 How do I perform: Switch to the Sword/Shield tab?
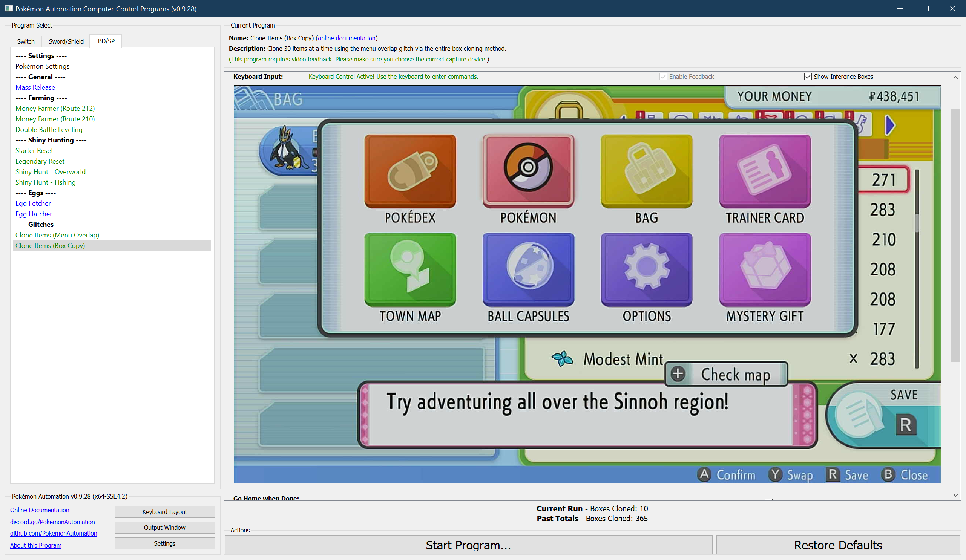66,41
